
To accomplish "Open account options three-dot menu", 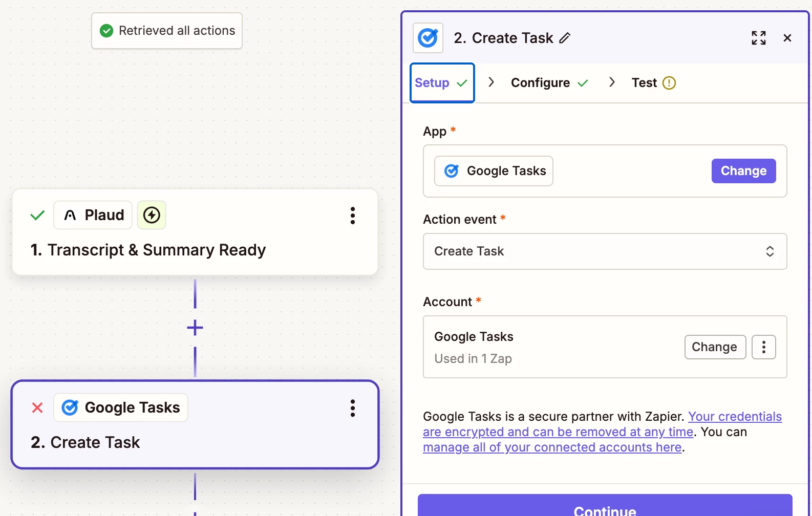I will [763, 347].
